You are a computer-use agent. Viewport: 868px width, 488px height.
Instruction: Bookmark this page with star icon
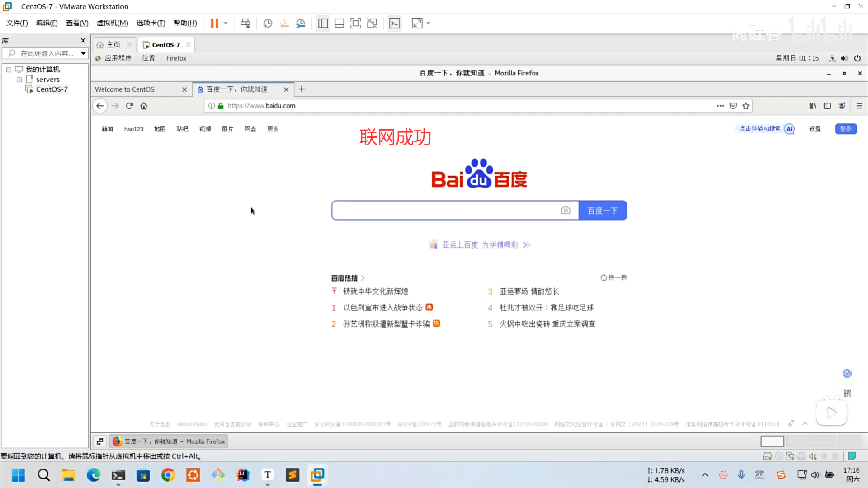click(x=746, y=106)
